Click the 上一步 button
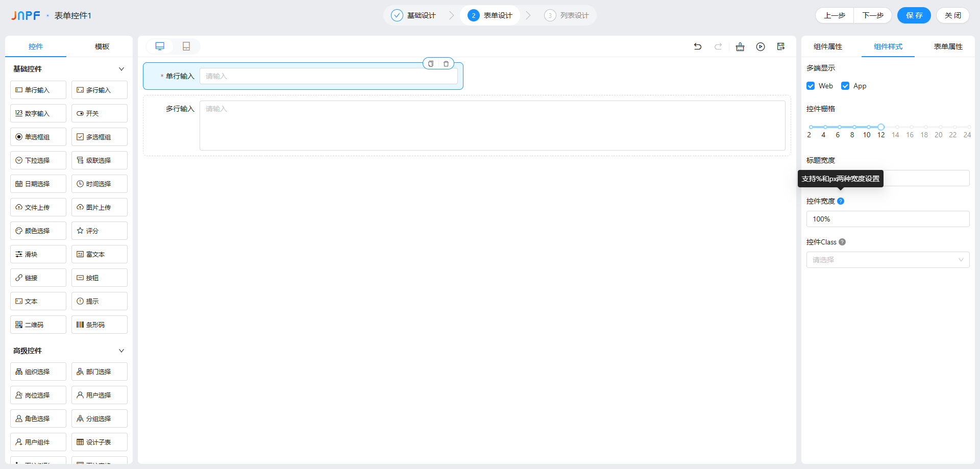The width and height of the screenshot is (980, 469). 835,15
